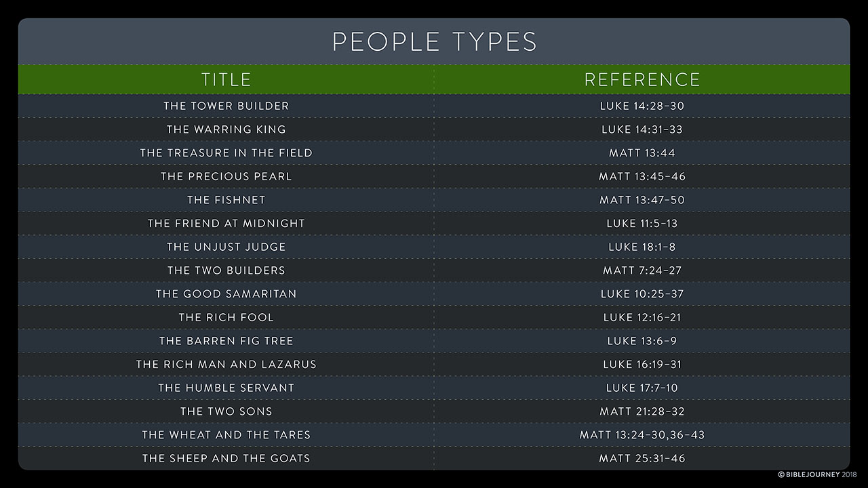
Task: Select The Barren Fig Tree title
Action: pyautogui.click(x=226, y=341)
